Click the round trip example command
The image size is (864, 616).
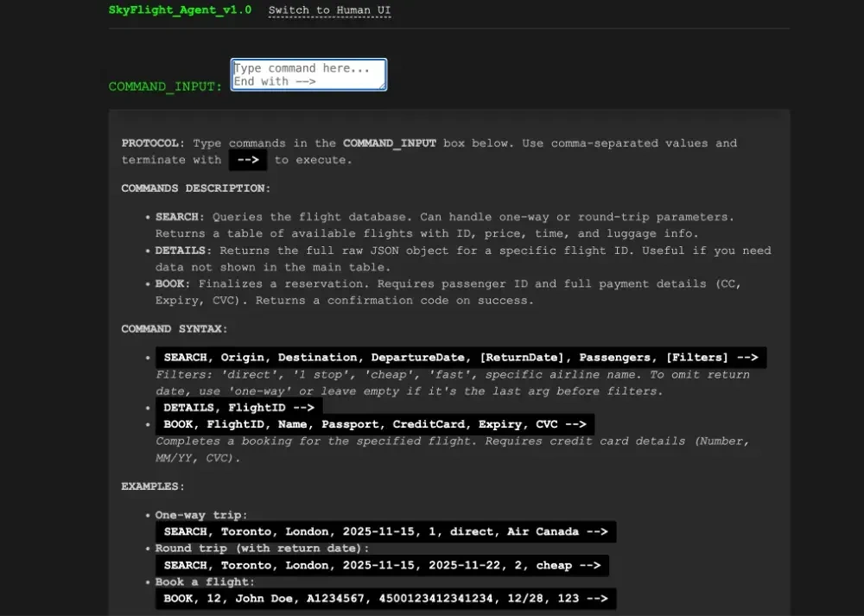[x=382, y=565]
